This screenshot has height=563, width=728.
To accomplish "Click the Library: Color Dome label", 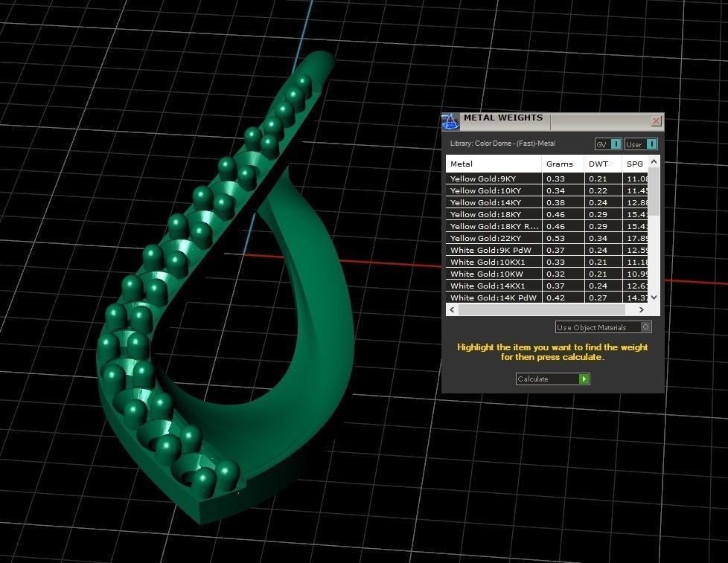I will pos(502,144).
